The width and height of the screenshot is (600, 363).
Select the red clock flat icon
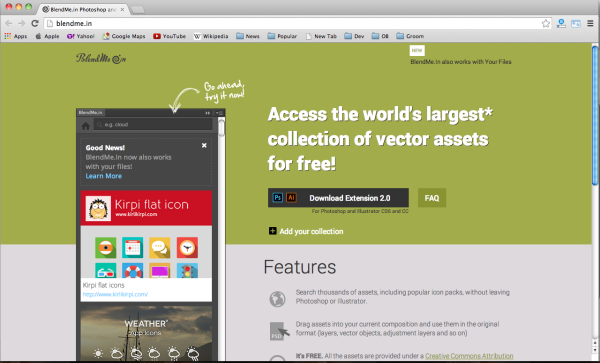tap(187, 247)
